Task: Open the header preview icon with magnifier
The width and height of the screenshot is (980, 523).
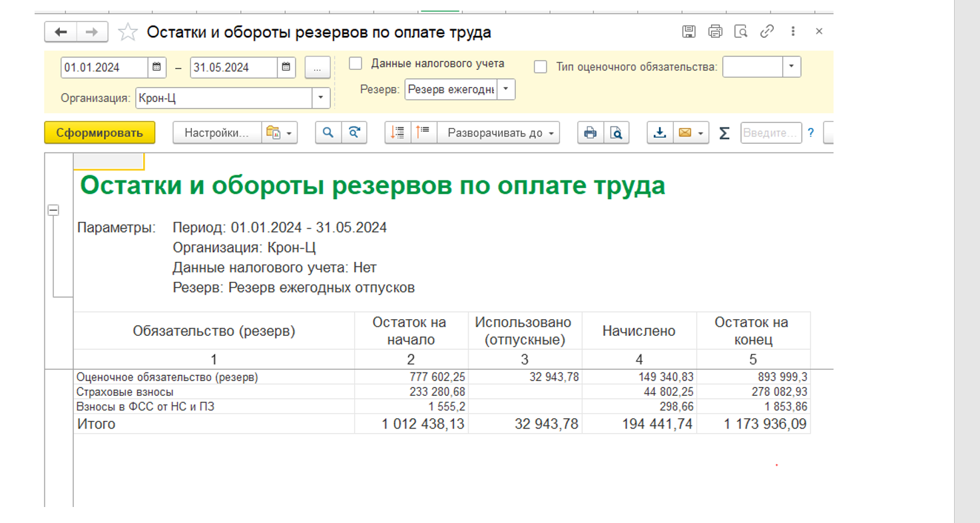Action: 741,31
